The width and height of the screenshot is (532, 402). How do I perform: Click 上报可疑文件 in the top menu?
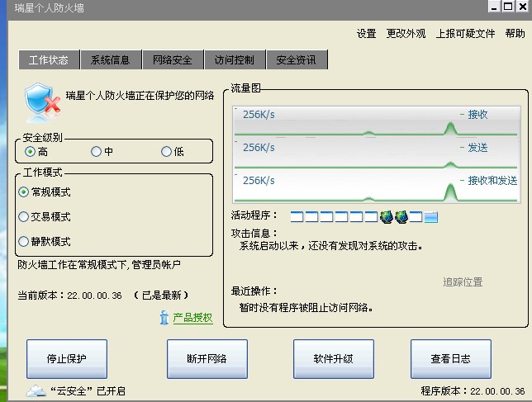(466, 34)
